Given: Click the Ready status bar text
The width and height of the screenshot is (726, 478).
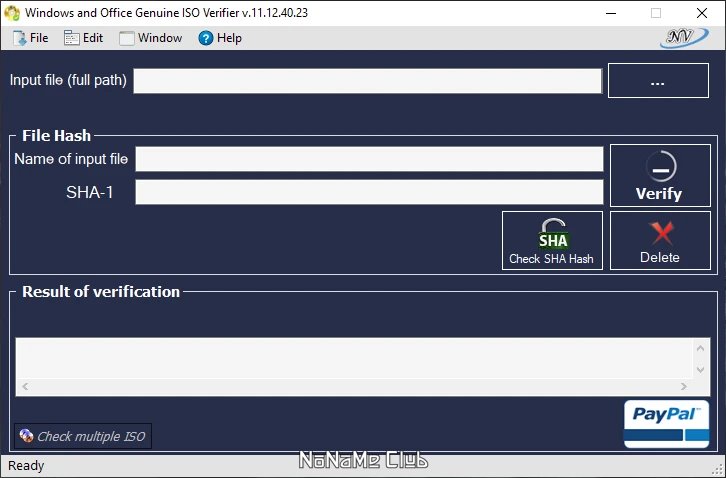Looking at the screenshot, I should (x=26, y=465).
